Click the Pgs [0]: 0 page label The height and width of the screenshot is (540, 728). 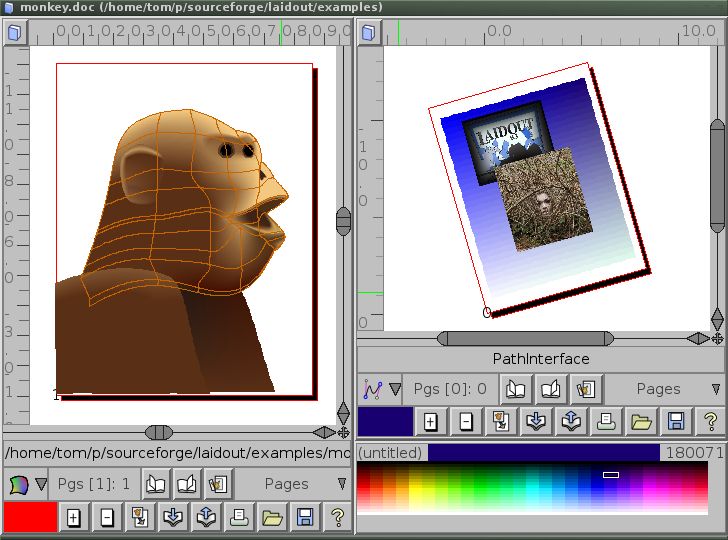coord(450,389)
